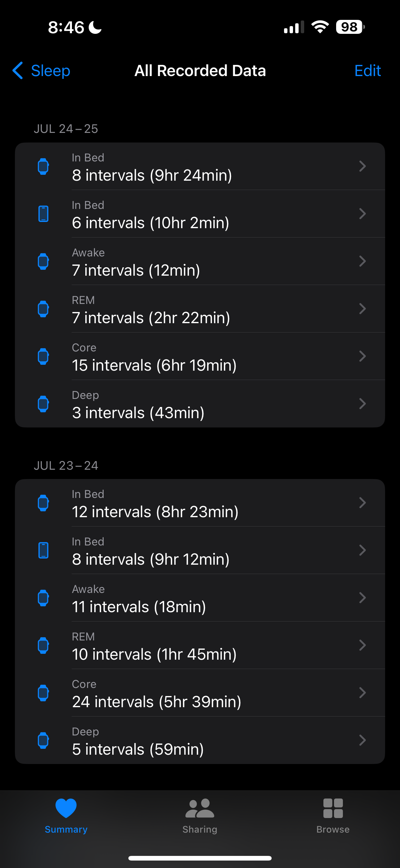Expand the REM 1hr 45min chevron

(x=362, y=645)
